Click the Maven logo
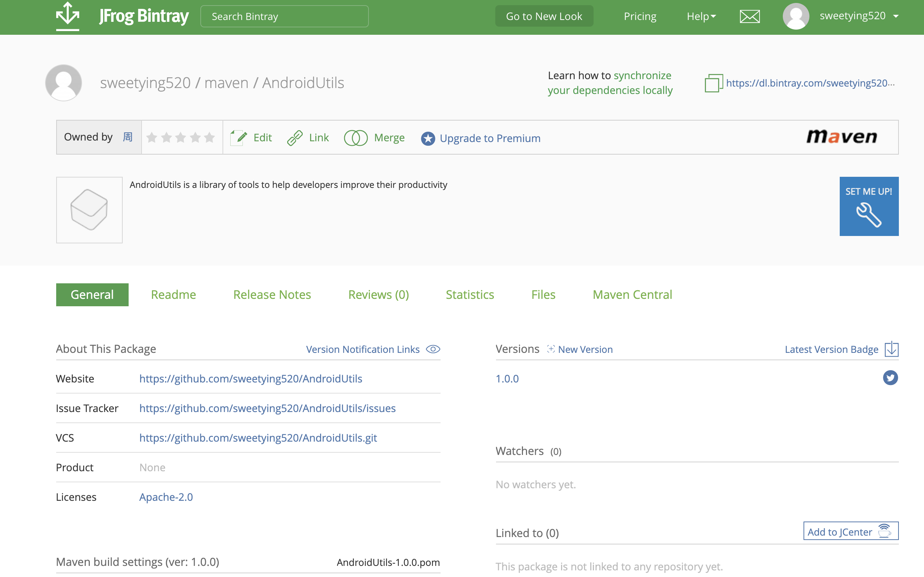Image resolution: width=924 pixels, height=577 pixels. pos(842,136)
